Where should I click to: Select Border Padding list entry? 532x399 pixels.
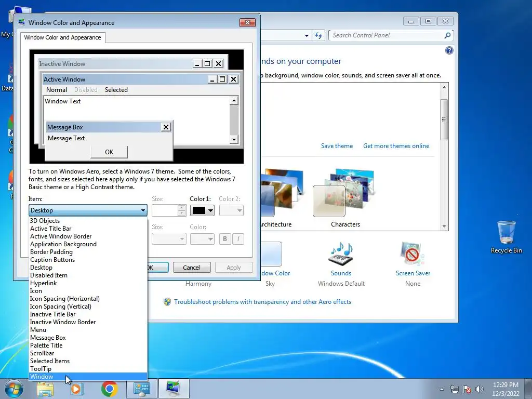click(x=88, y=252)
